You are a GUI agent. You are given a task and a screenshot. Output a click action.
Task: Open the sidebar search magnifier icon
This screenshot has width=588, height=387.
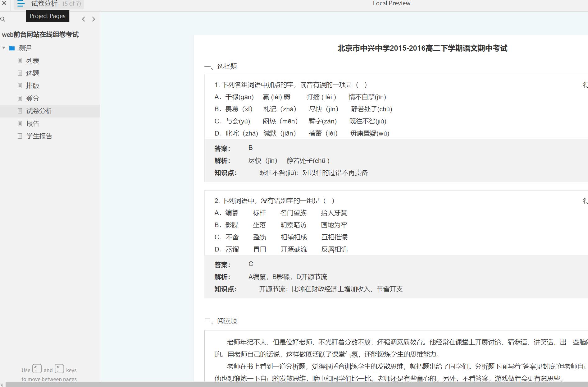tap(3, 19)
